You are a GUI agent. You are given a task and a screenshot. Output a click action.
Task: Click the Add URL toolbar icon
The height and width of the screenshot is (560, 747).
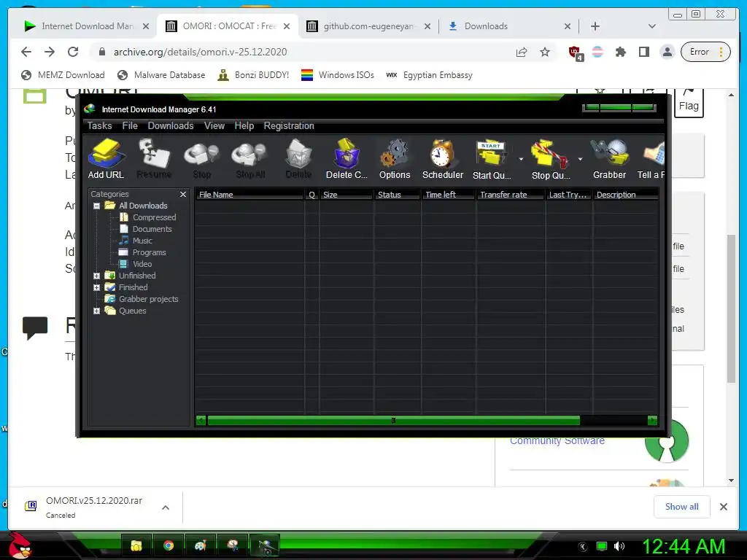click(x=106, y=159)
